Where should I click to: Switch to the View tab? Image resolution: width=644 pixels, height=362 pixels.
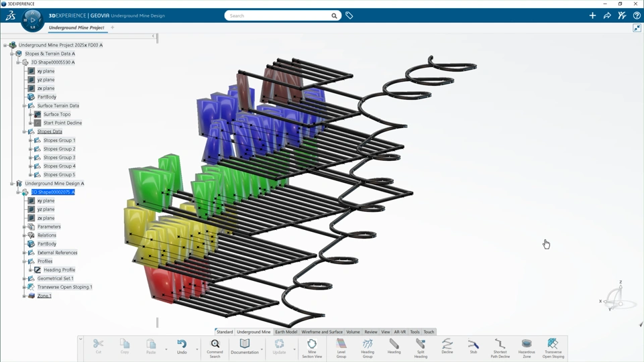(x=385, y=332)
